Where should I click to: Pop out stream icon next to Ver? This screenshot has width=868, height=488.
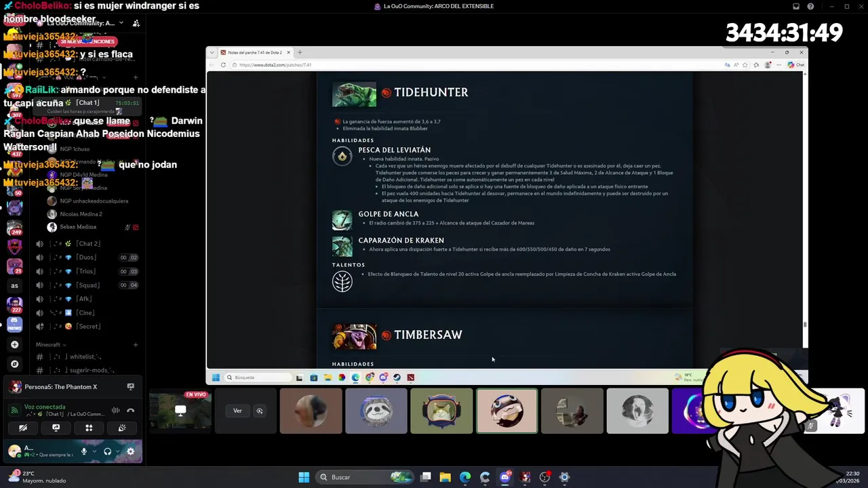259,411
